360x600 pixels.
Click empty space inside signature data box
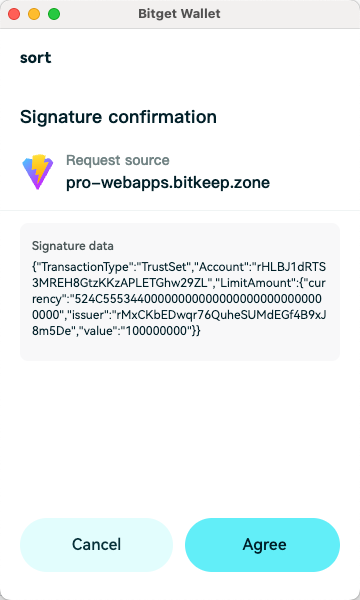pos(180,349)
